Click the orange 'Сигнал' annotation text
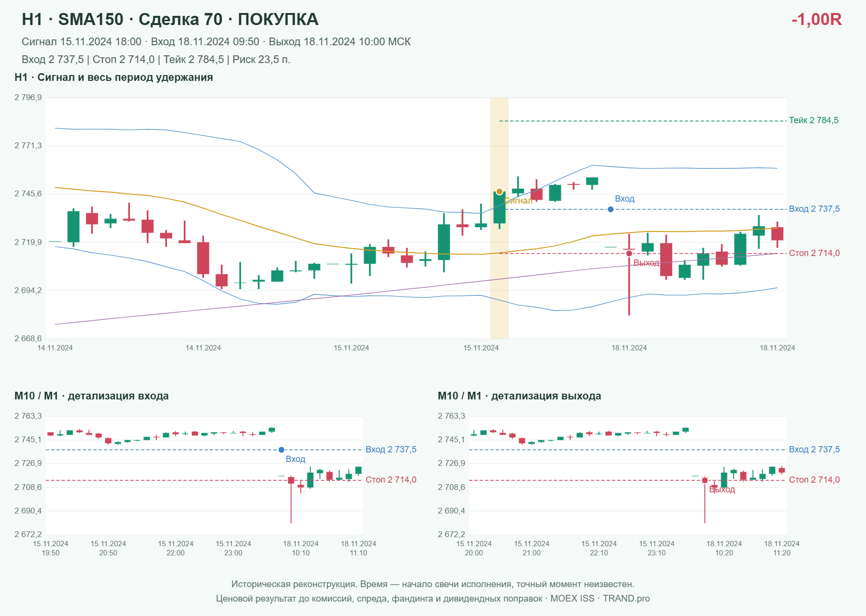866x616 pixels. (x=519, y=201)
